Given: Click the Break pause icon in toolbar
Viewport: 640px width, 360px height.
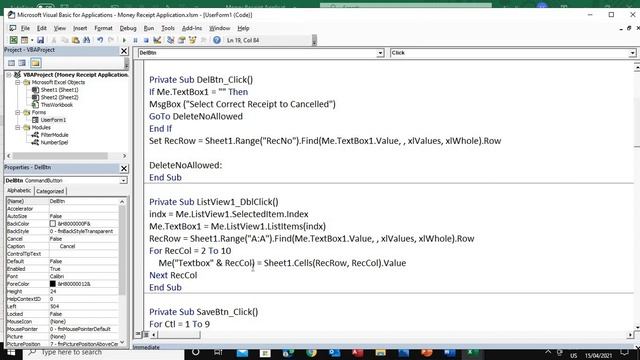Looking at the screenshot, I should [135, 40].
